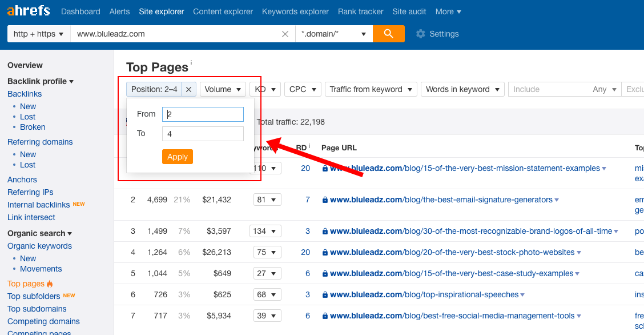Click lock icon beside top-inspirational-speeches URL

click(x=325, y=295)
